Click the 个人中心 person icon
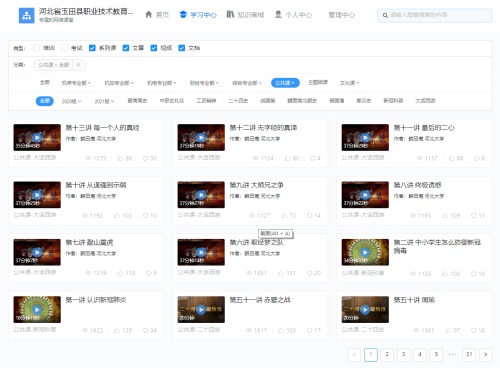The height and width of the screenshot is (368, 500). 278,14
